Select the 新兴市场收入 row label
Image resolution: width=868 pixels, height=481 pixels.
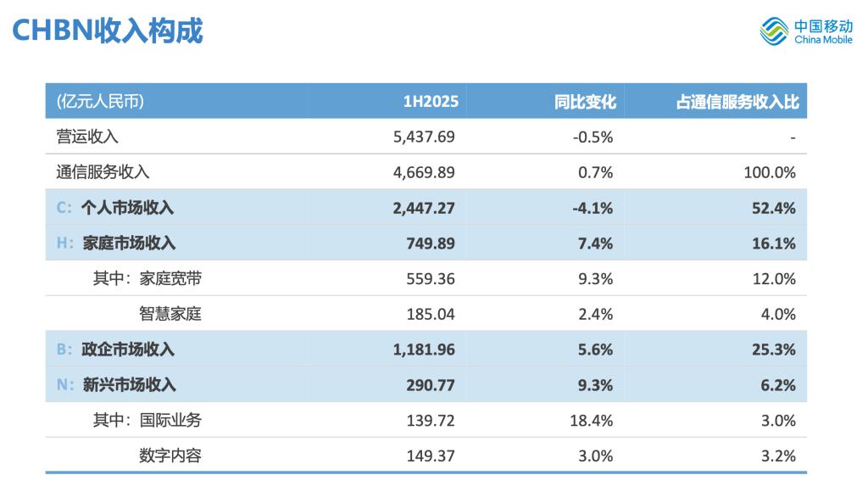point(129,385)
